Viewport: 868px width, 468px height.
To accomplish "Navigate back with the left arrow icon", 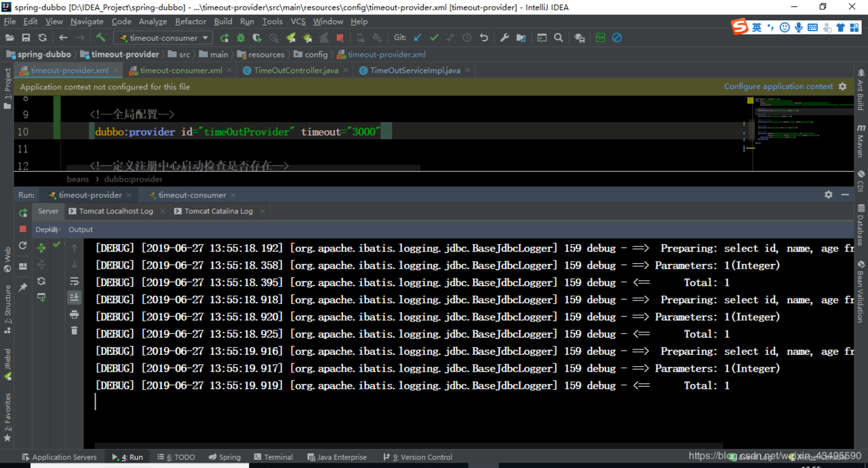I will 63,38.
